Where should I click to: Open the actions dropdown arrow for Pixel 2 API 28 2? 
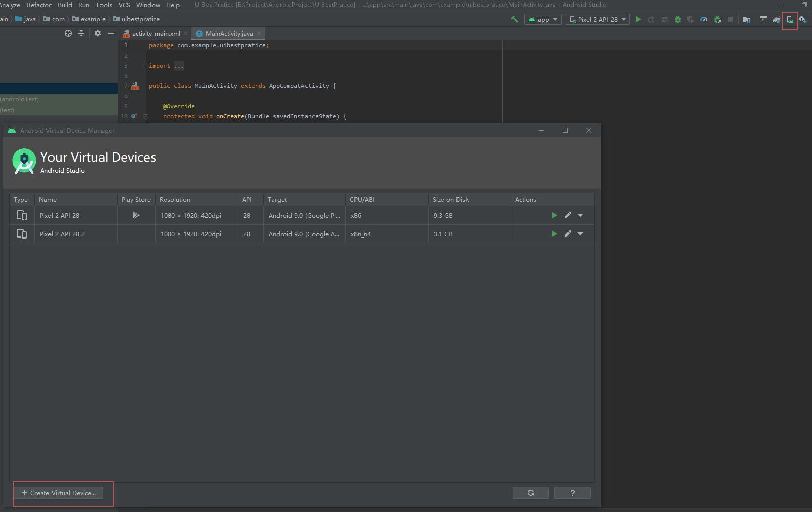tap(580, 234)
